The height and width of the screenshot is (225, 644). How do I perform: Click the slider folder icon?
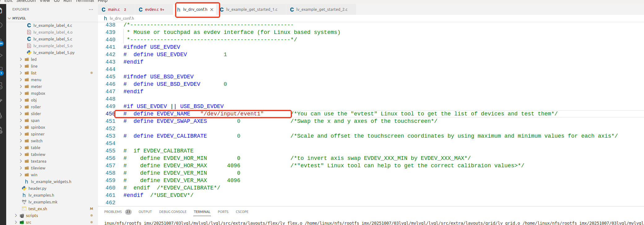(27, 114)
